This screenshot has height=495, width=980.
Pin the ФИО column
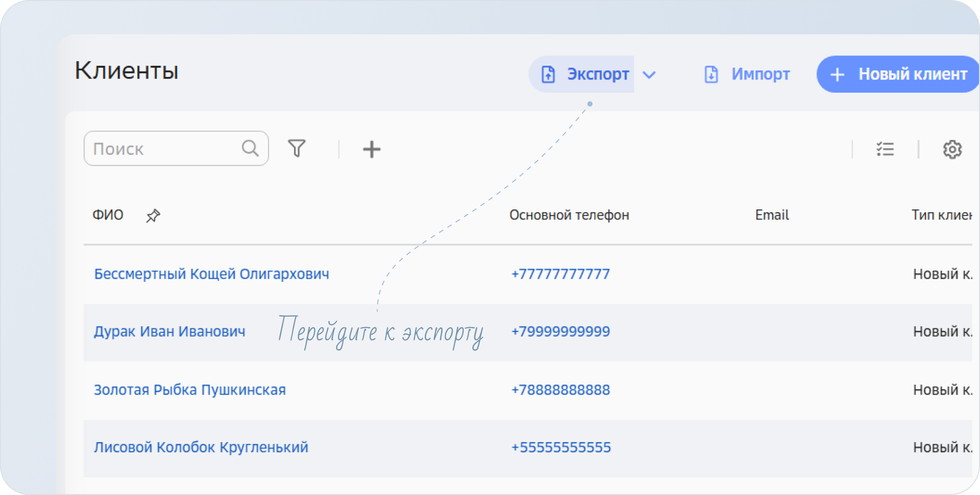pyautogui.click(x=153, y=216)
